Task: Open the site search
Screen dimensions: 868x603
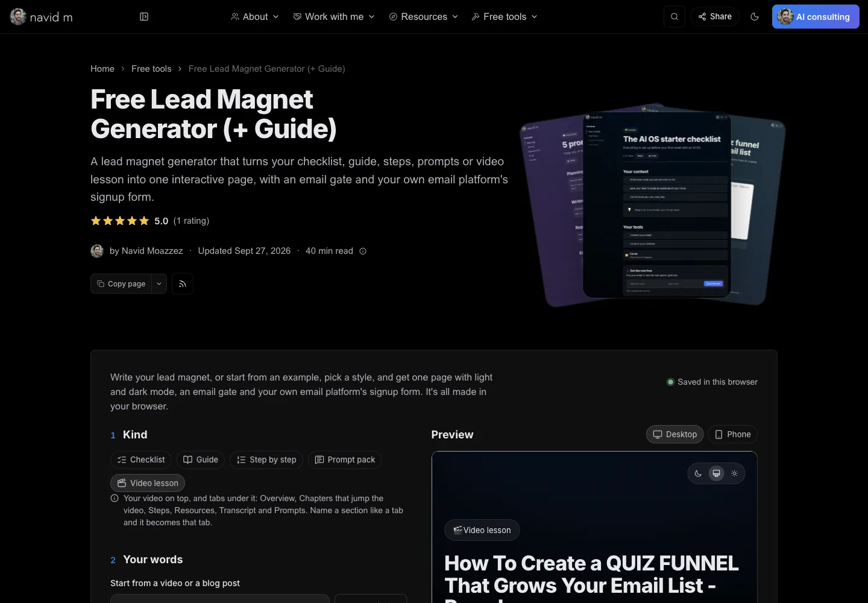Action: click(675, 17)
